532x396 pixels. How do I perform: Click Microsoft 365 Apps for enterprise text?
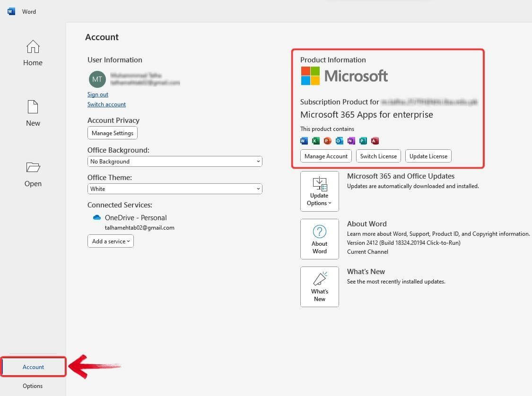click(x=366, y=115)
